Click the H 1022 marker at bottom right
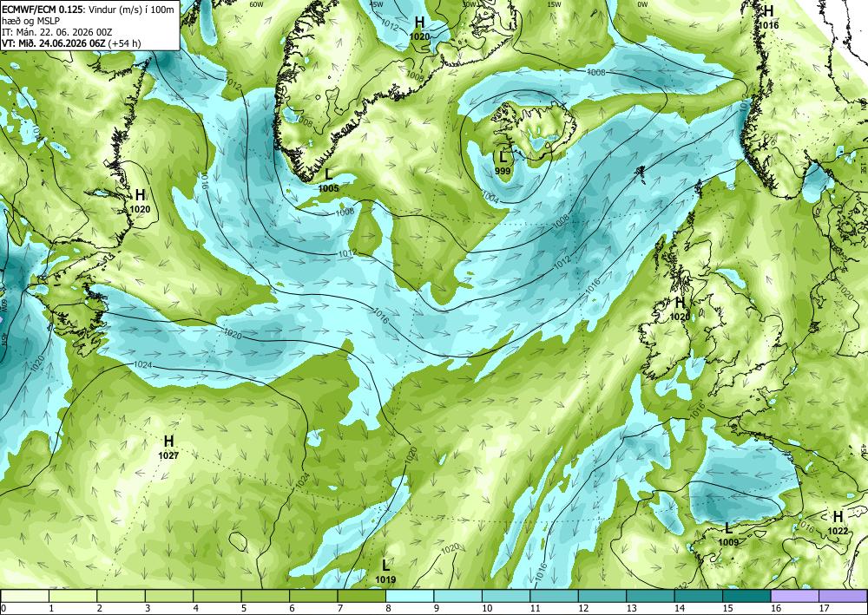The width and height of the screenshot is (868, 615). 838,523
